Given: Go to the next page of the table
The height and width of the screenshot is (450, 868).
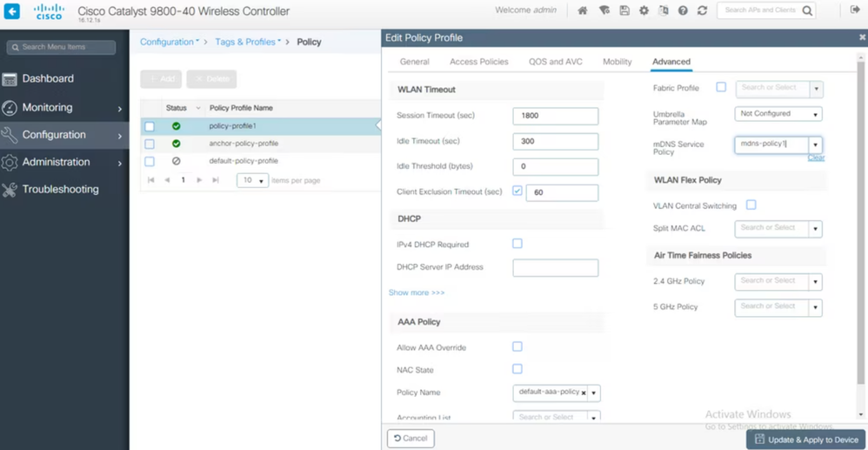Looking at the screenshot, I should click(x=199, y=180).
